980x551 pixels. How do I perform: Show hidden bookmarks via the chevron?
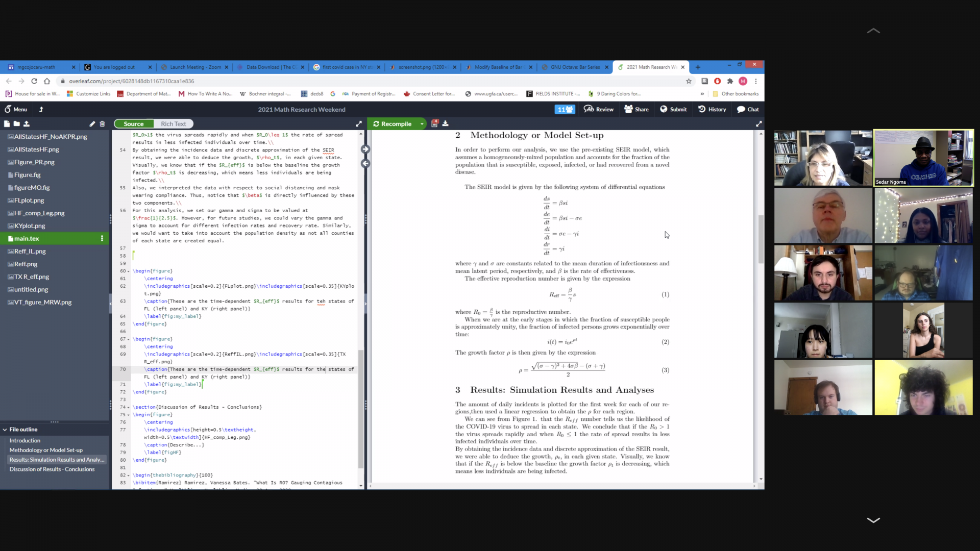click(703, 94)
